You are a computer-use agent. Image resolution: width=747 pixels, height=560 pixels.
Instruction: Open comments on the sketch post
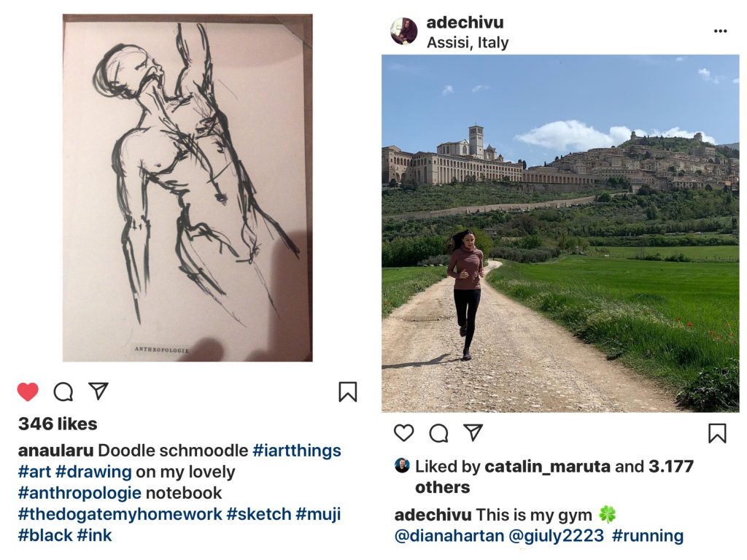coord(63,392)
